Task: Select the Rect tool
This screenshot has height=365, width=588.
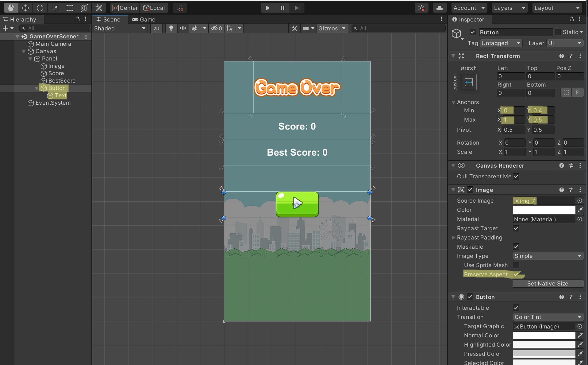Action: click(70, 8)
